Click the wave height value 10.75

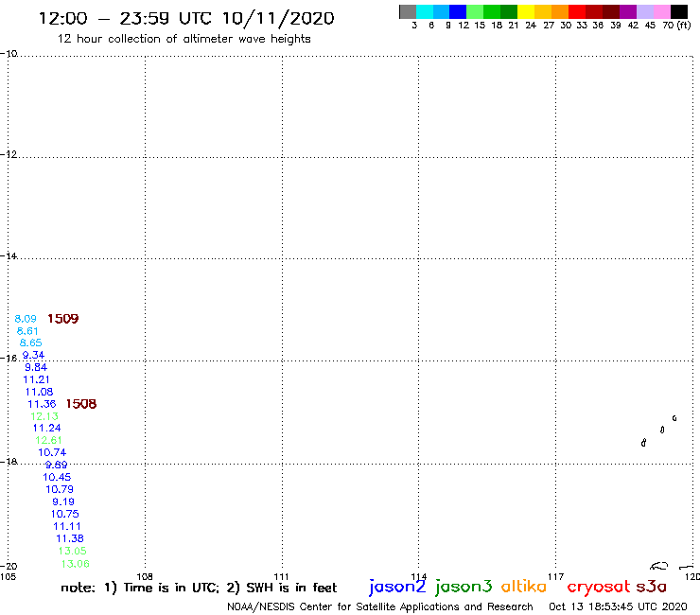point(64,514)
